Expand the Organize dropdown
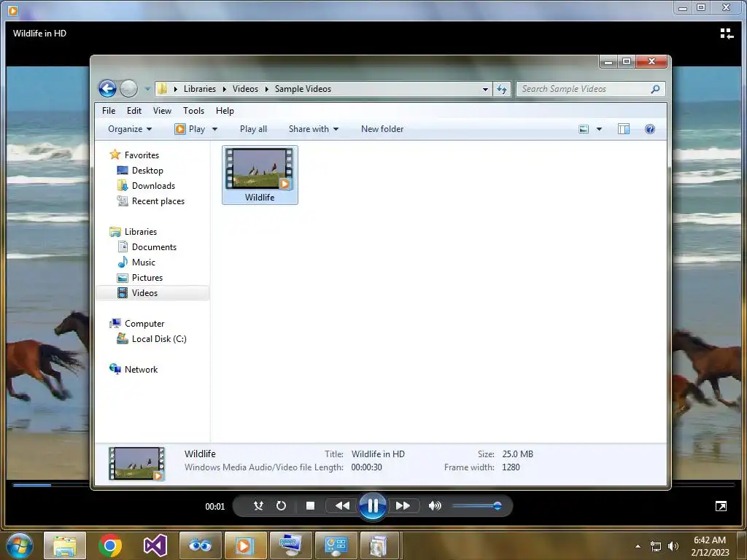The height and width of the screenshot is (560, 747). (130, 129)
